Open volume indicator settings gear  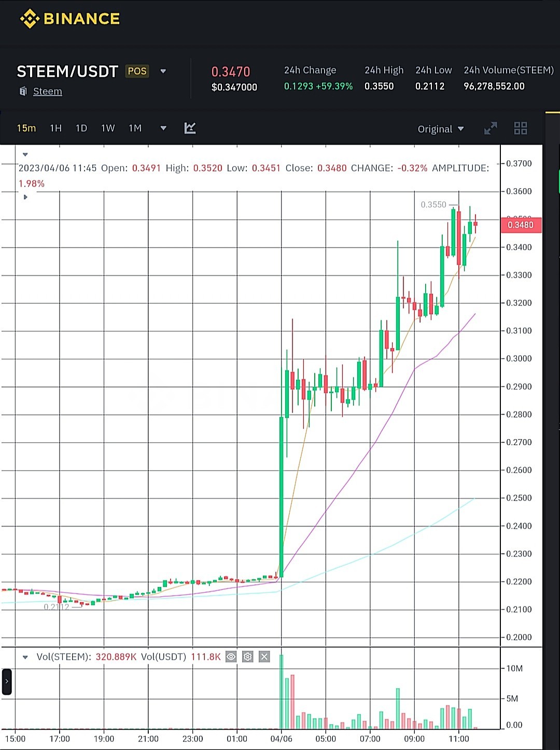[248, 657]
